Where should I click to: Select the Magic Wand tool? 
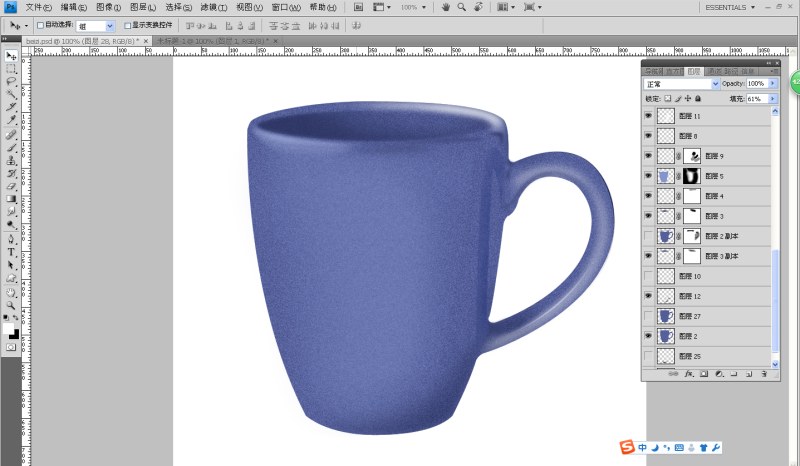(x=11, y=94)
